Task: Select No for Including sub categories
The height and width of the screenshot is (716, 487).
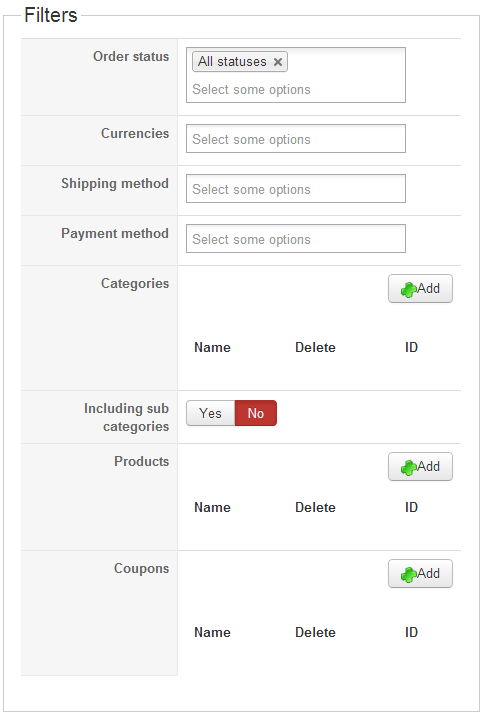Action: point(256,413)
